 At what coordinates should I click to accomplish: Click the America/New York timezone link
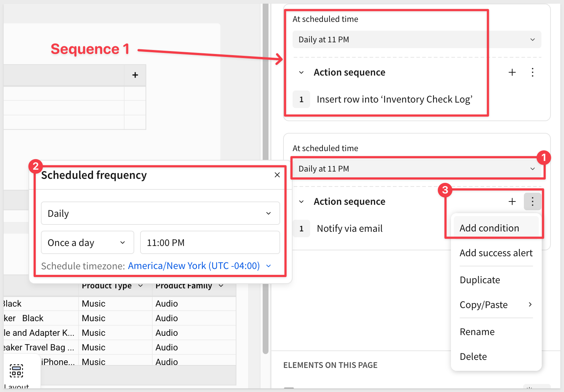pos(194,266)
